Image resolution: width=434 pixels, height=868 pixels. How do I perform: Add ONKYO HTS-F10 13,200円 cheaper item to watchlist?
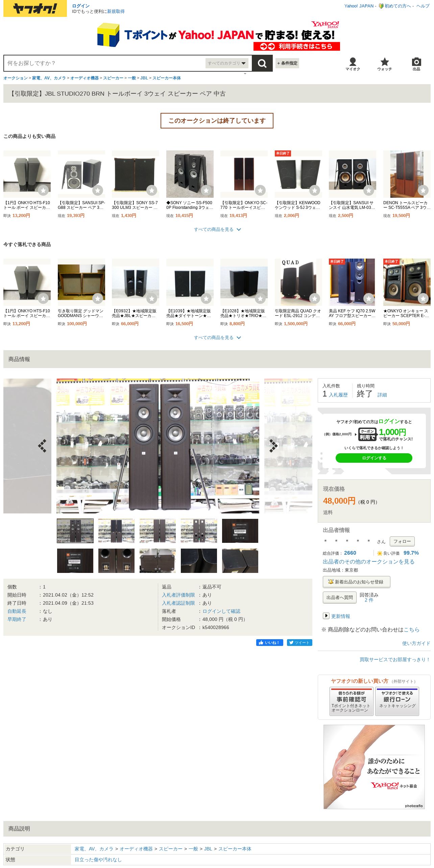pyautogui.click(x=43, y=191)
